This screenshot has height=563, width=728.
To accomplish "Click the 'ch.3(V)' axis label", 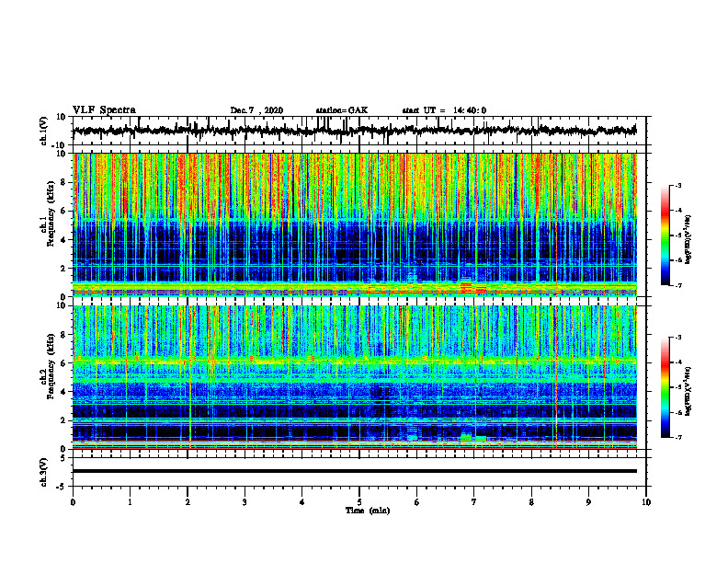I will pos(44,472).
